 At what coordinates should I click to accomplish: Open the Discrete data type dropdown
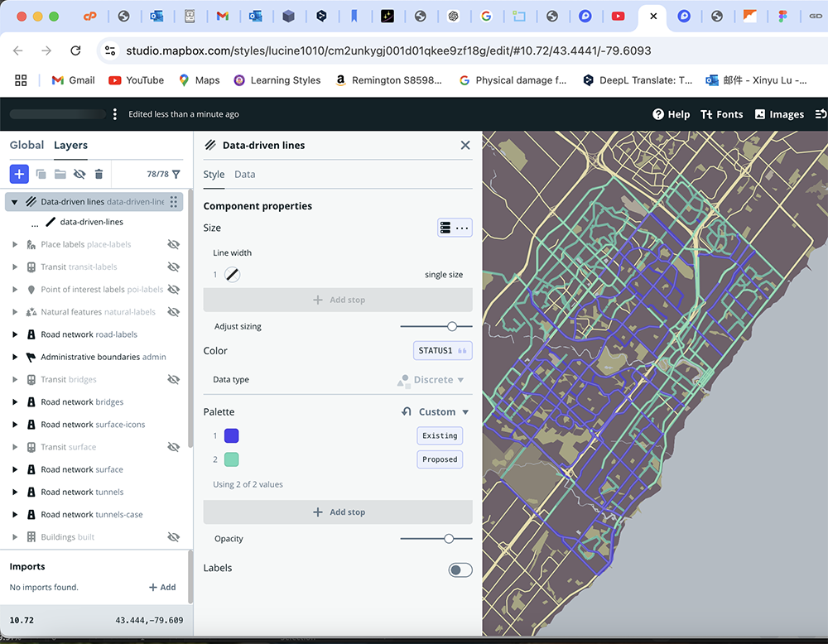point(437,380)
